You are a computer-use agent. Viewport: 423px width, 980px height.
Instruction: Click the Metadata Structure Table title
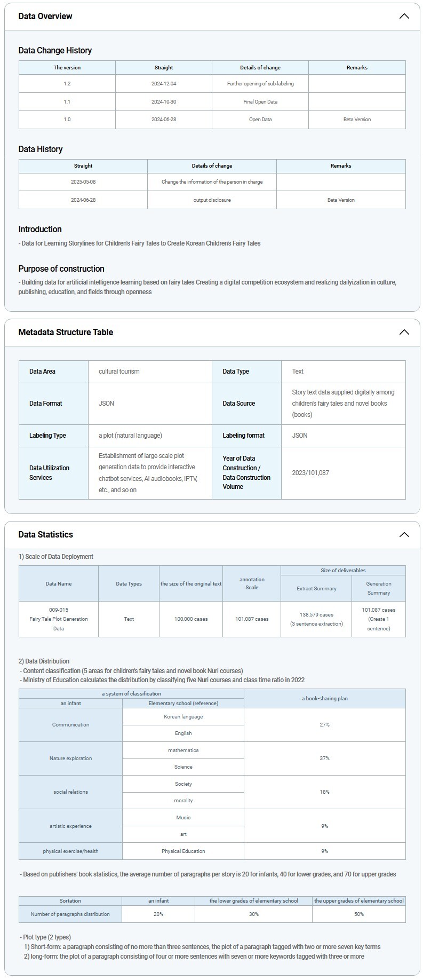click(66, 332)
